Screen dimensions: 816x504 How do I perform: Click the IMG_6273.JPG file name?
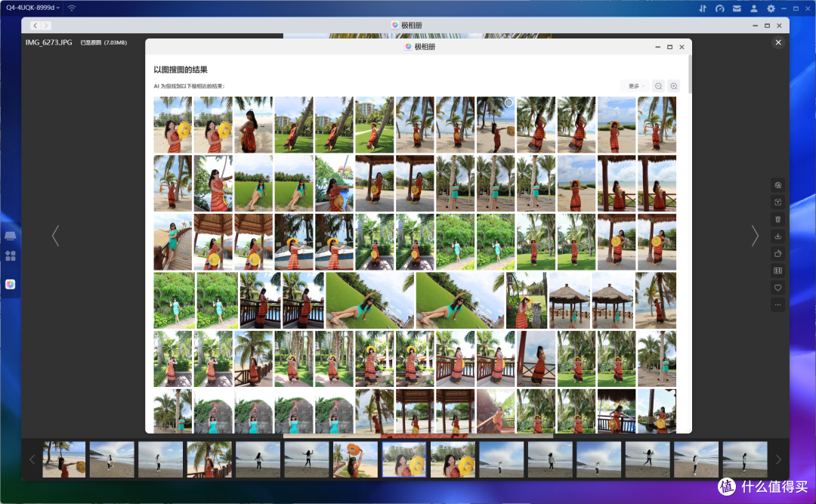coord(49,42)
